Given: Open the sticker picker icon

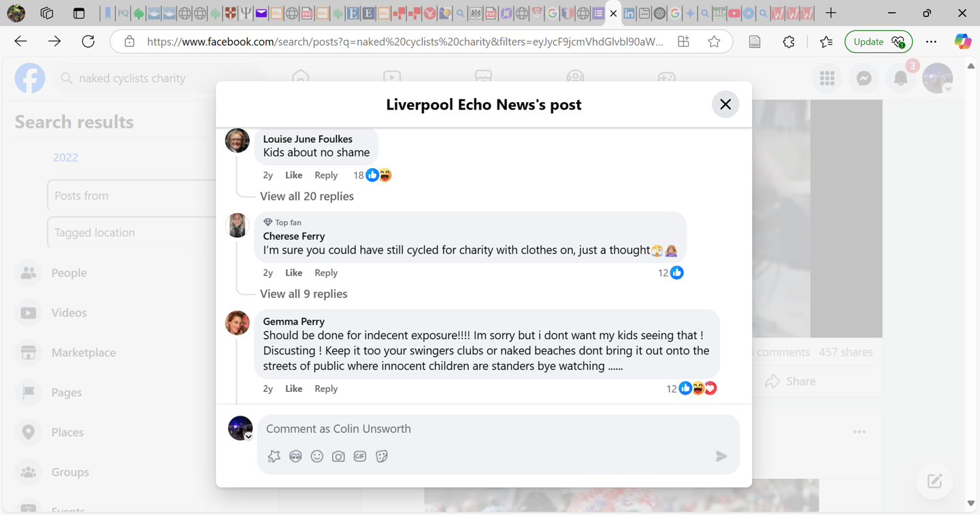Looking at the screenshot, I should click(x=382, y=456).
